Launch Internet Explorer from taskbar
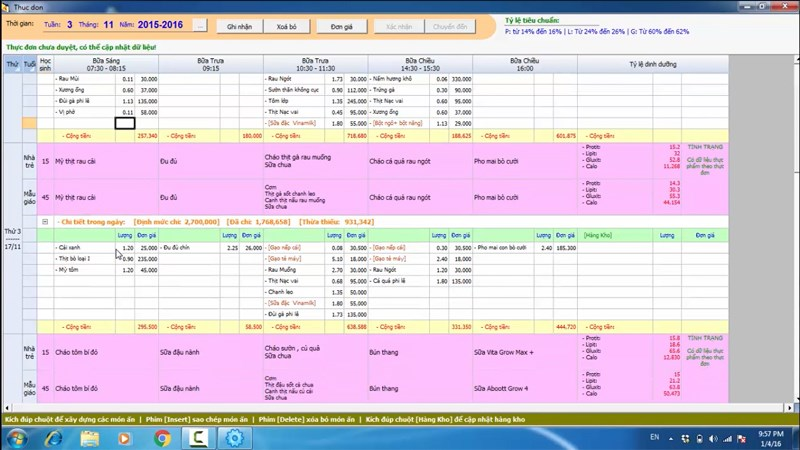 click(54, 438)
